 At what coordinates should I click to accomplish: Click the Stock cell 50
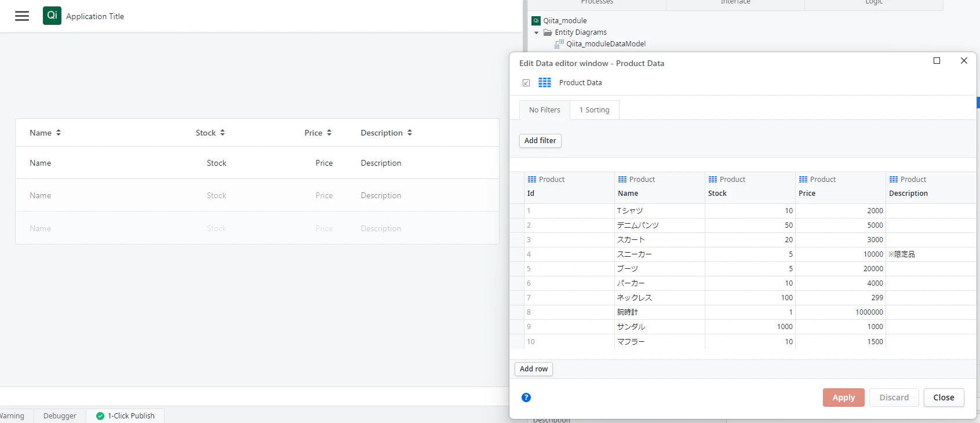pos(750,225)
